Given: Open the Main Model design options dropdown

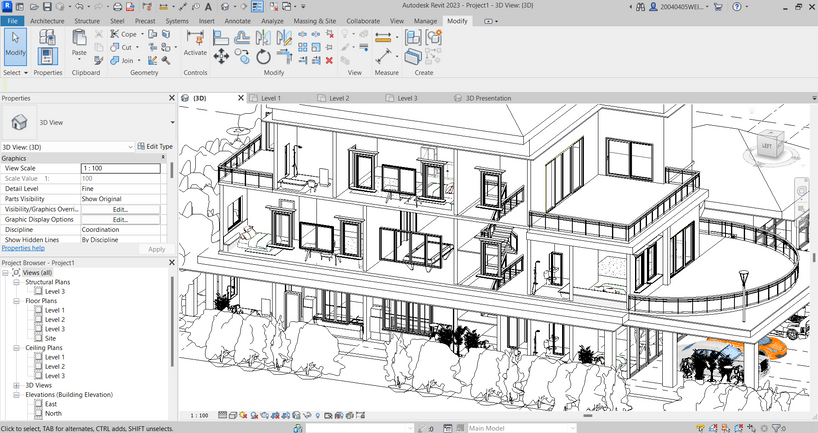Looking at the screenshot, I should tap(572, 428).
